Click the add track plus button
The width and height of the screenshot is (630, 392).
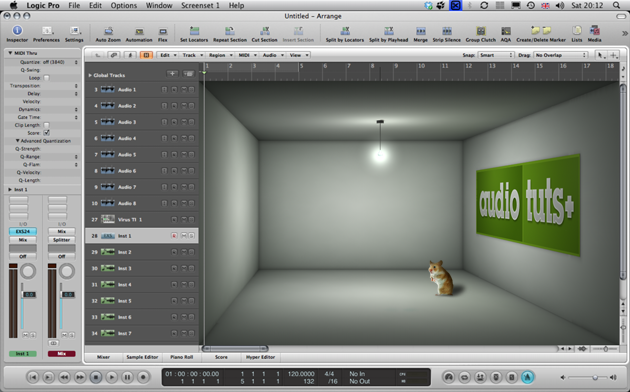[172, 74]
